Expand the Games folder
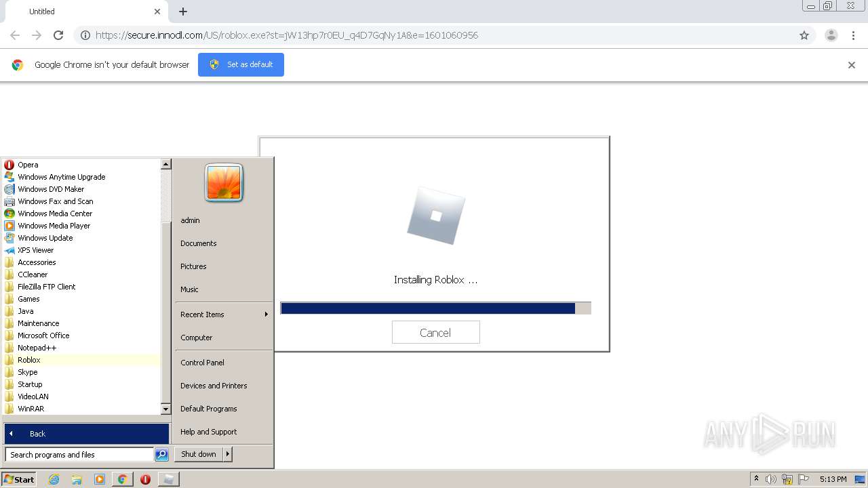Image resolution: width=868 pixels, height=488 pixels. 81,299
